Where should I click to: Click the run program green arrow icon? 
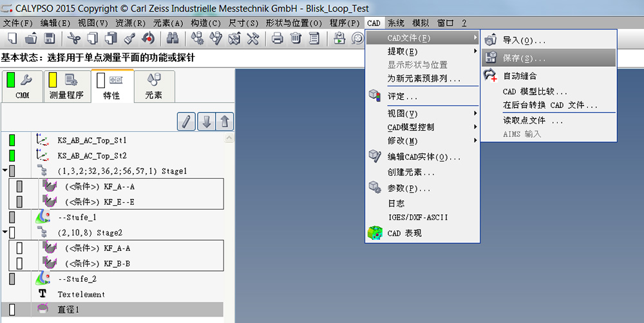click(339, 39)
